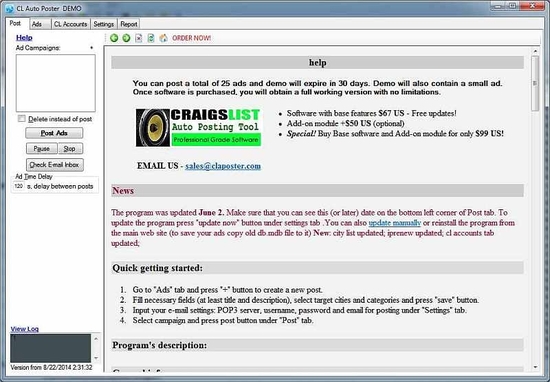
Task: Switch to the Settings tab
Action: click(103, 24)
